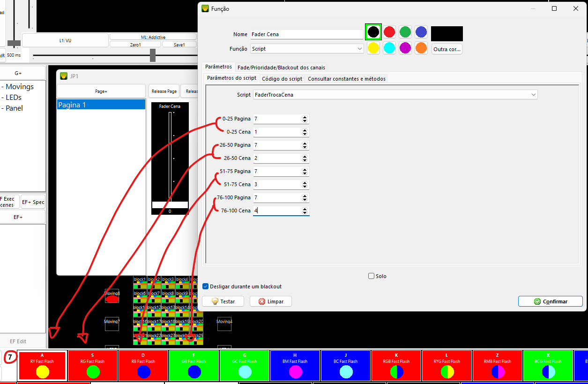
Task: Select the Moving4 fixture icon
Action: [224, 324]
